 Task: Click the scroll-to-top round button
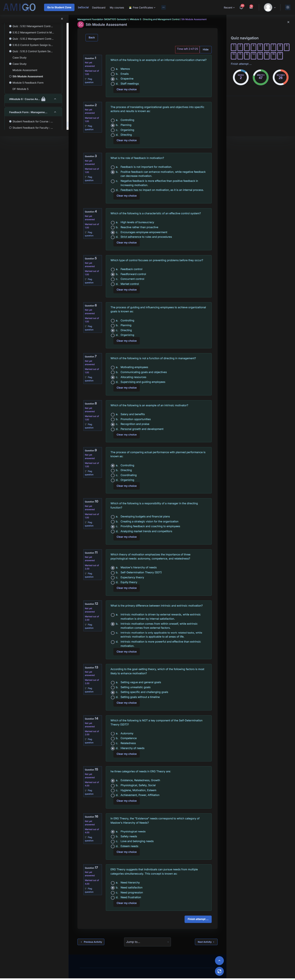(219, 961)
